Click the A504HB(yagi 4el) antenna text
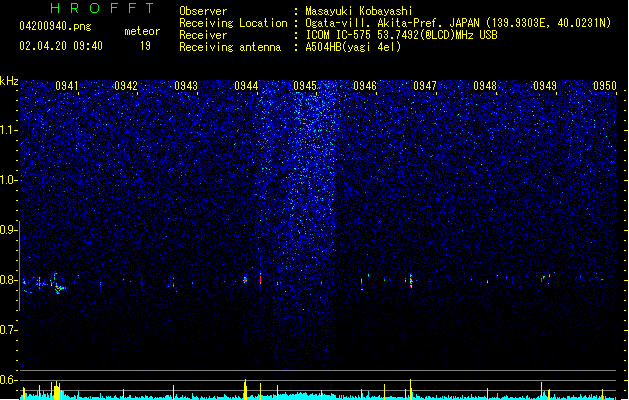629x400 pixels. coord(353,47)
